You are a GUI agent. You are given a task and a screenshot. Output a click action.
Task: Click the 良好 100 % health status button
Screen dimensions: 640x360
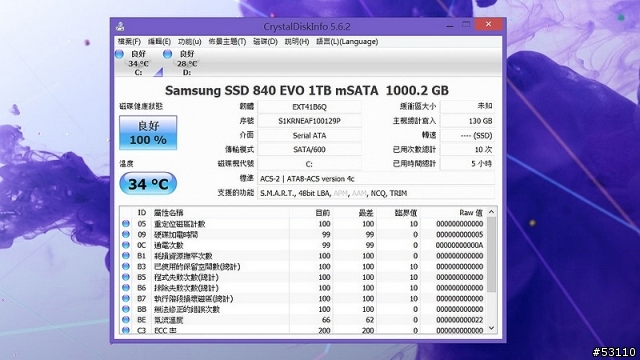click(148, 133)
